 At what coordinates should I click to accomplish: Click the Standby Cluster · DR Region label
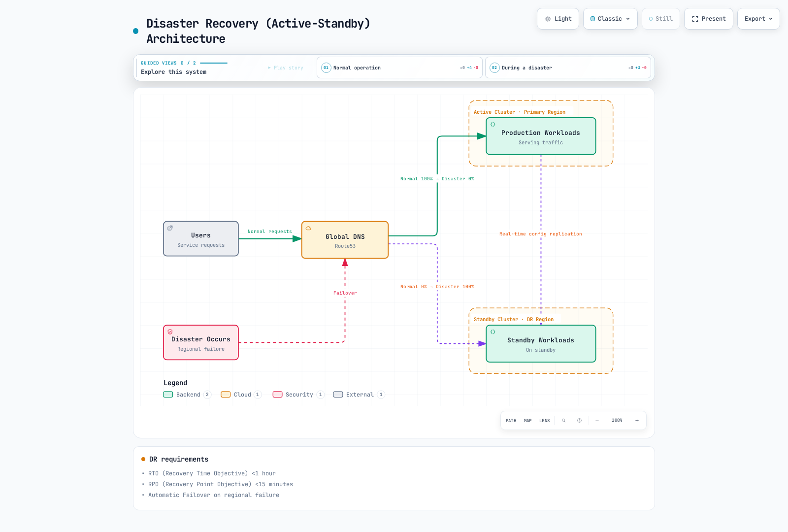click(x=514, y=320)
